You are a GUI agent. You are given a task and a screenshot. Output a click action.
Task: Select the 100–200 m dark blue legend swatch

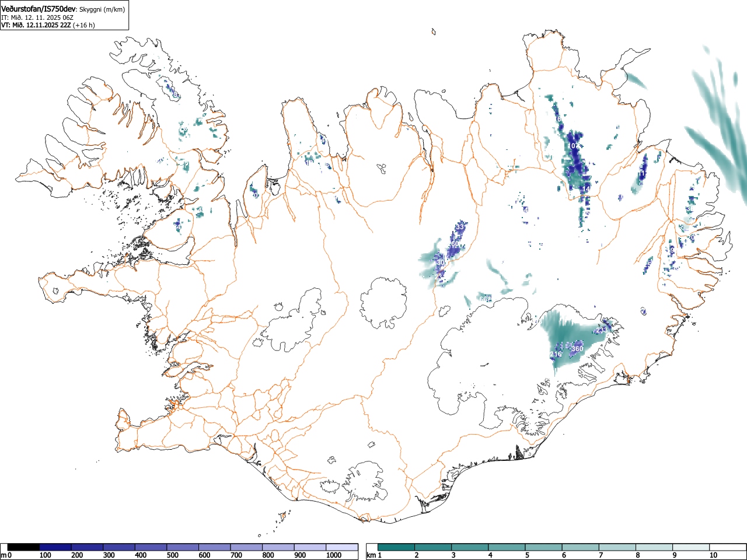pyautogui.click(x=55, y=547)
